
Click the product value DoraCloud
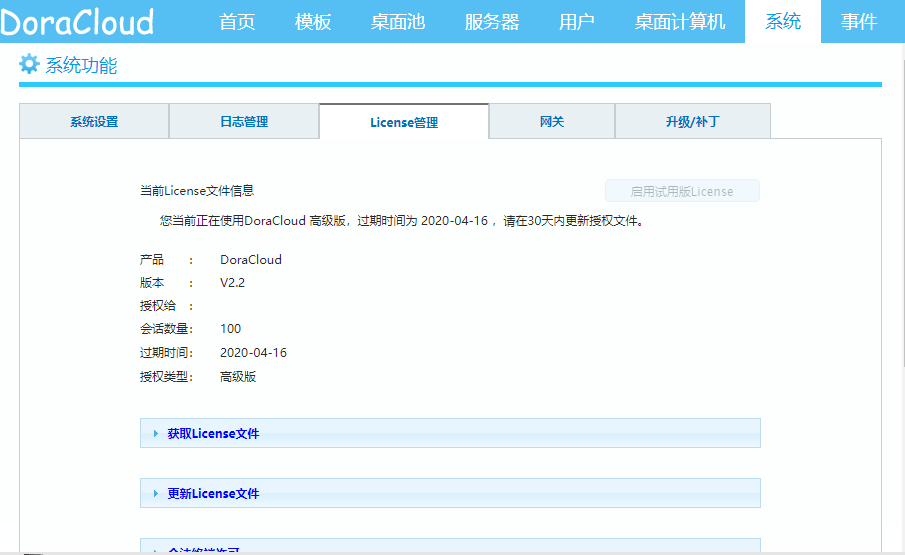point(251,260)
